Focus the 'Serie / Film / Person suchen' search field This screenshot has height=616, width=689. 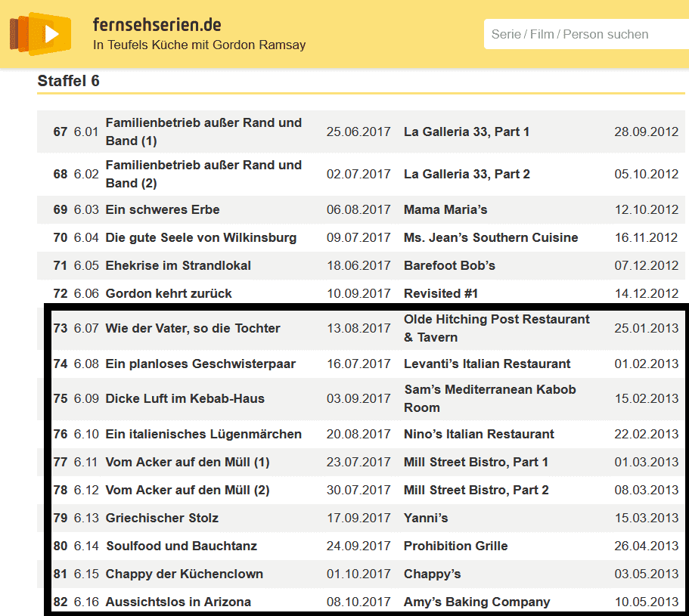[586, 34]
